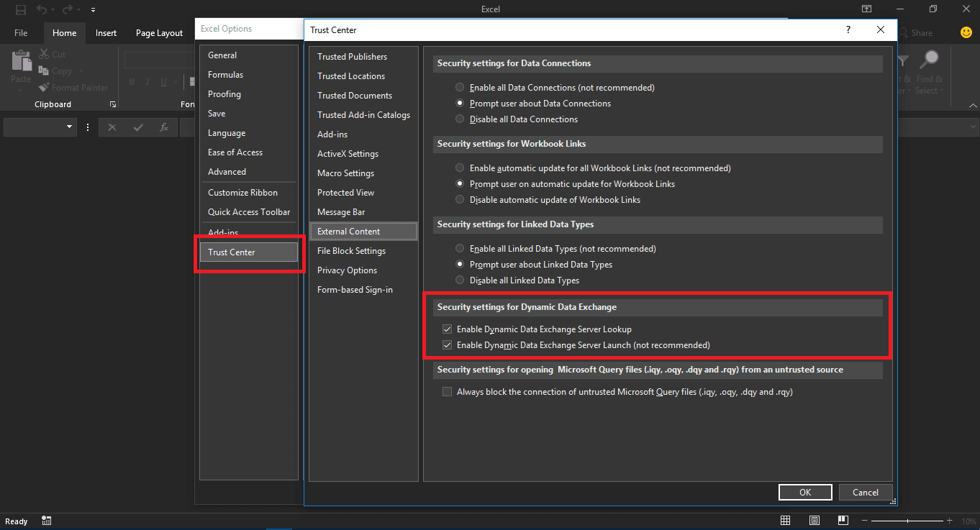Click the formula bar Enter checkmark icon

pos(138,127)
